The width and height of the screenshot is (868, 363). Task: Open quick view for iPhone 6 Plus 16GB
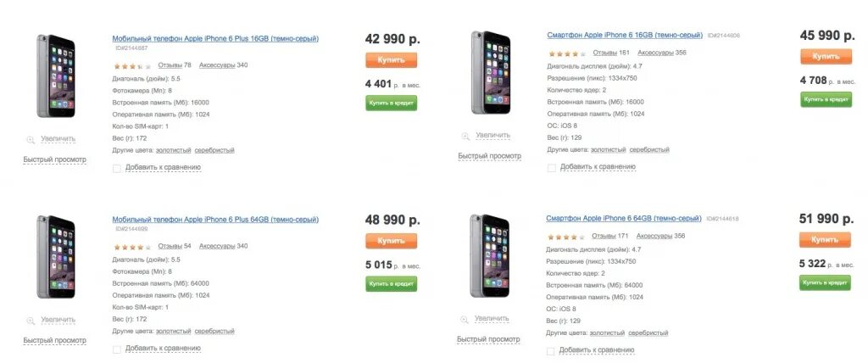pos(54,159)
